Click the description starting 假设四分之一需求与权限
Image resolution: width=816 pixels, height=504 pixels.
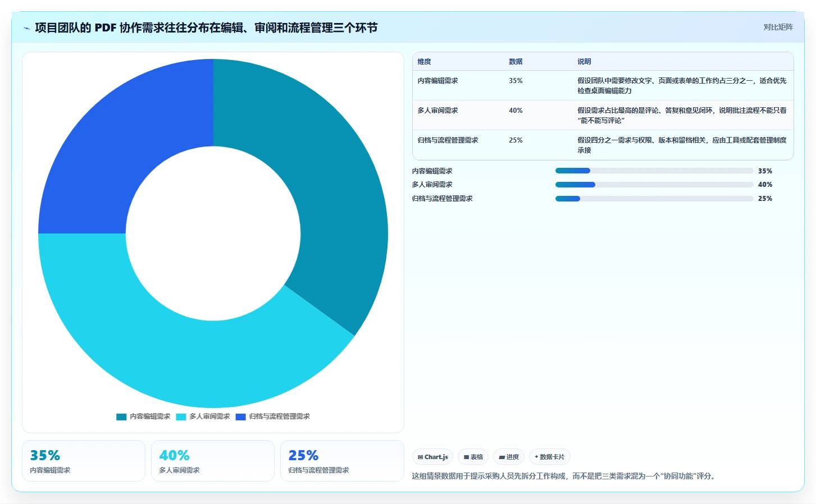(x=682, y=145)
